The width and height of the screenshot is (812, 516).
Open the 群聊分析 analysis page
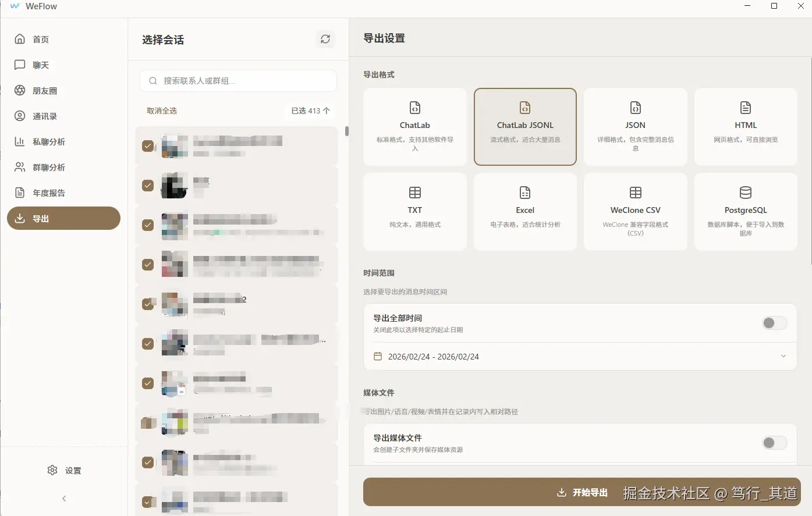47,167
